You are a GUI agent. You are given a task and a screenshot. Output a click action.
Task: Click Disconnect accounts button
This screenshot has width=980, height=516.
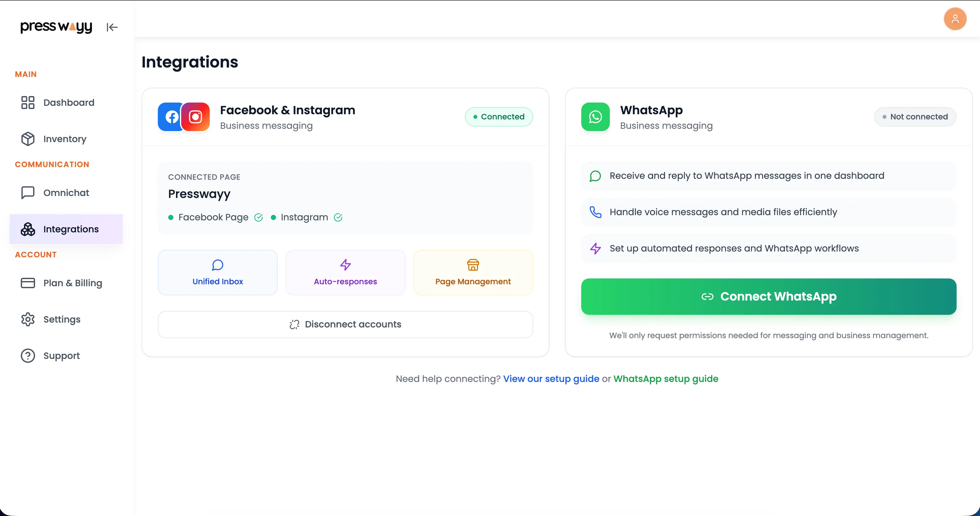pos(345,324)
